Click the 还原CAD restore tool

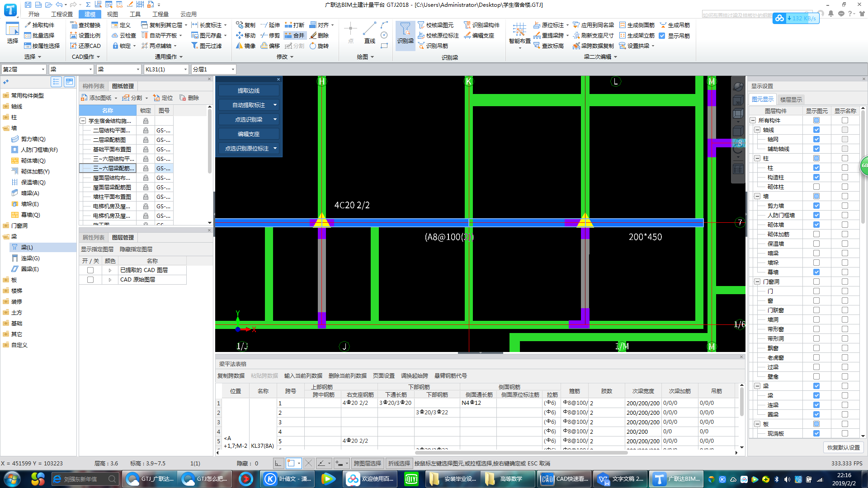(x=85, y=46)
